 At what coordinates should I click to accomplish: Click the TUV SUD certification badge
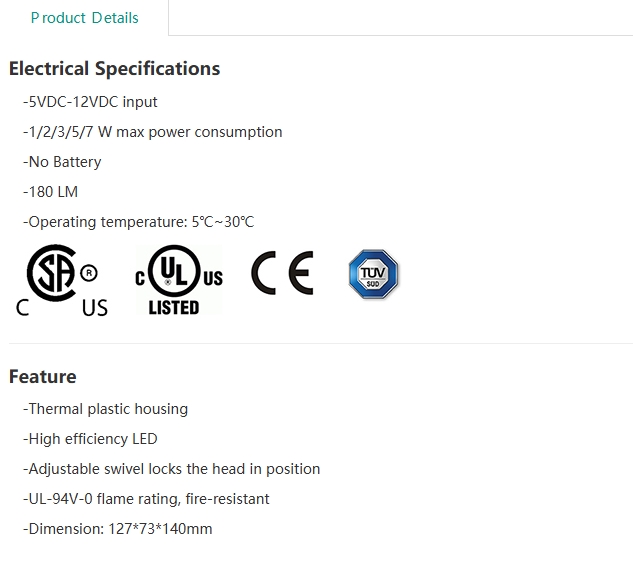(x=373, y=274)
